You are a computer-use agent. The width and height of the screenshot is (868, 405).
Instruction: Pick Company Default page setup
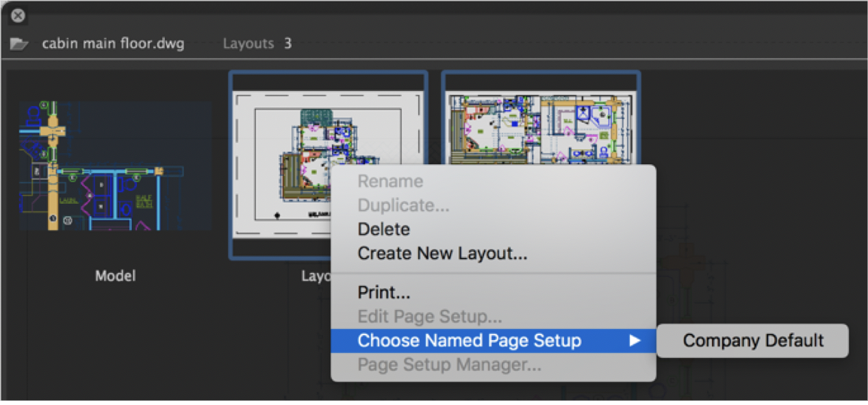753,341
